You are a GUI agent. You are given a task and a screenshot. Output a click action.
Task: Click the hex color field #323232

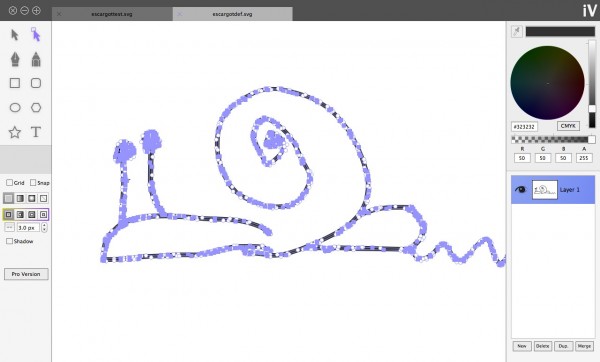point(524,127)
